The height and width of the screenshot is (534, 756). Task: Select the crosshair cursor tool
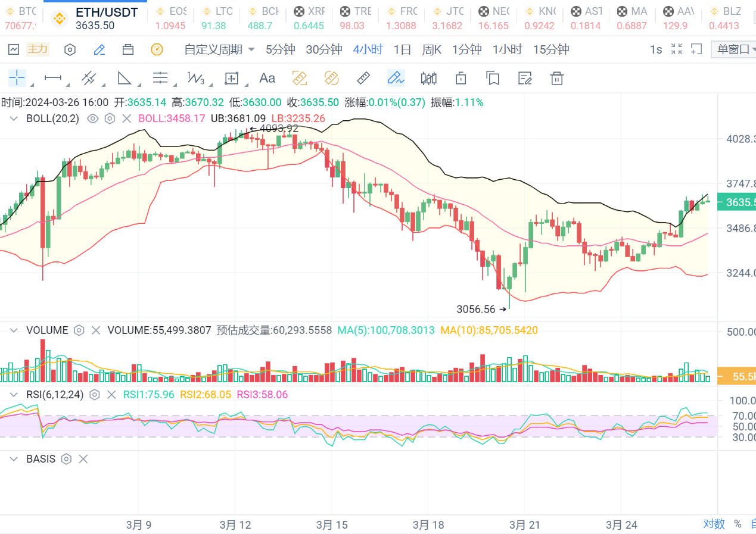point(17,78)
